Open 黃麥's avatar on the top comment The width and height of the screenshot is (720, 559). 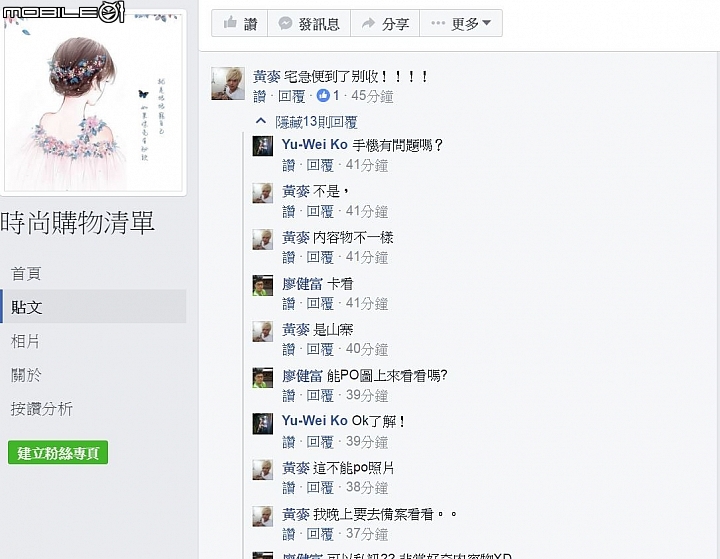click(x=228, y=83)
